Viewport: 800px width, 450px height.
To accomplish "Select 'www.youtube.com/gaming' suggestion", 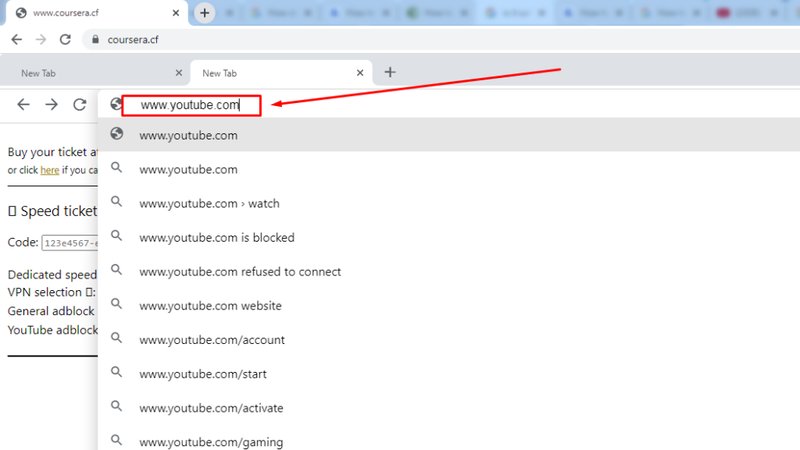I will click(449, 439).
